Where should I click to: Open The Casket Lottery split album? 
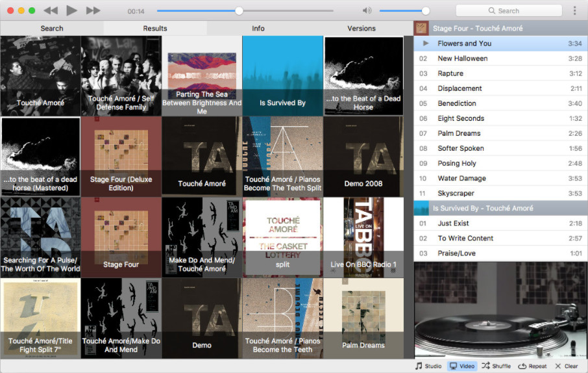click(x=282, y=237)
